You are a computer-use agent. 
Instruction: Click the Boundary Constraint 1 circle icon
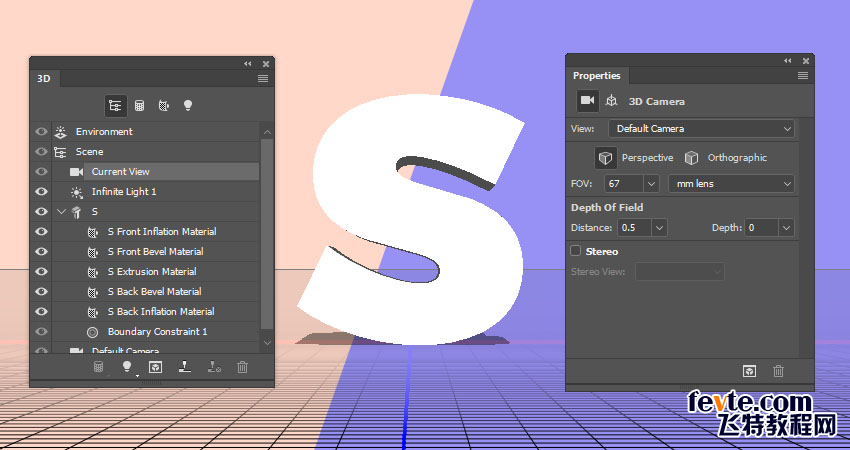pyautogui.click(x=93, y=332)
